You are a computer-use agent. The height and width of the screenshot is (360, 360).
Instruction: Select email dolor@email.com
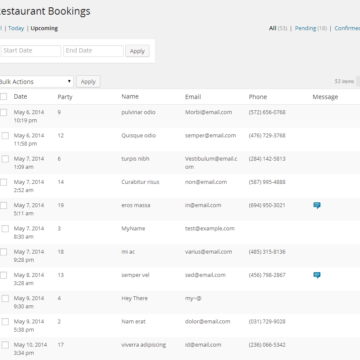(x=207, y=322)
